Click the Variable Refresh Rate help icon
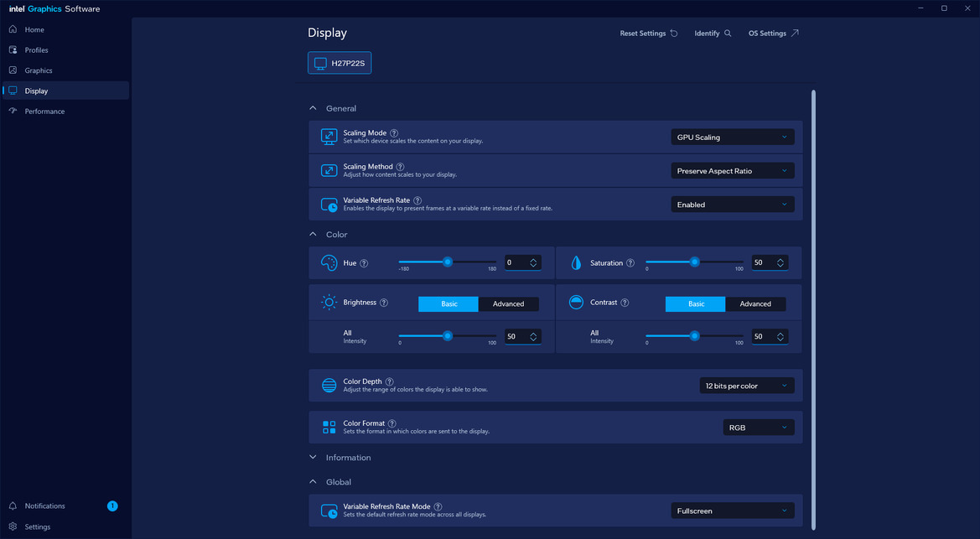The image size is (980, 539). tap(417, 200)
